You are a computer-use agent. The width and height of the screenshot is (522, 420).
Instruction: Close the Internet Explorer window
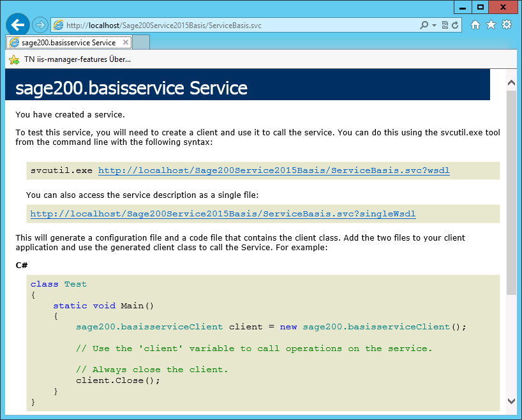503,7
